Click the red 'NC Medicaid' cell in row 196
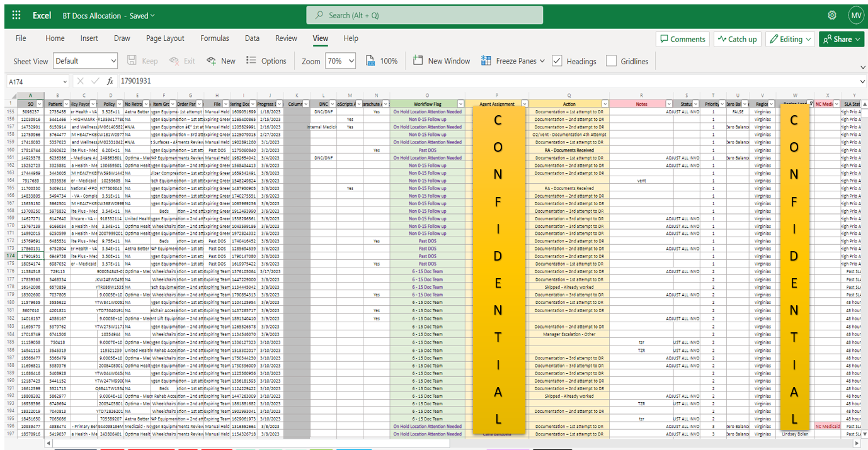The width and height of the screenshot is (868, 450). (x=828, y=426)
